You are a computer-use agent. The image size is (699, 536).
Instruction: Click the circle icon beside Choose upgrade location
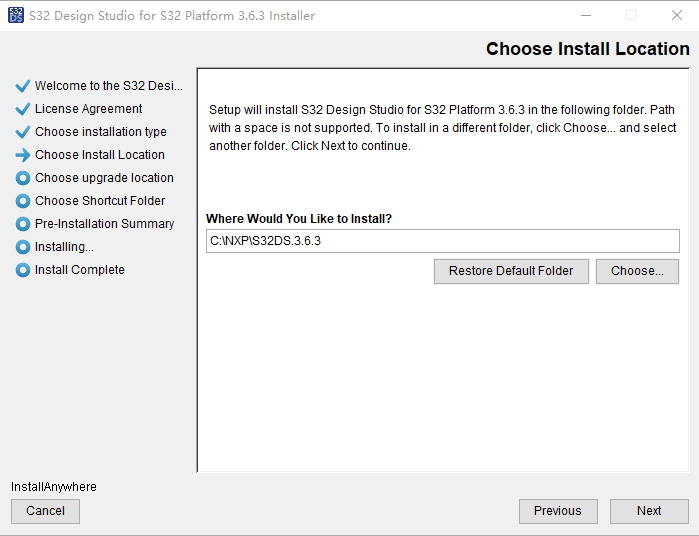point(23,178)
